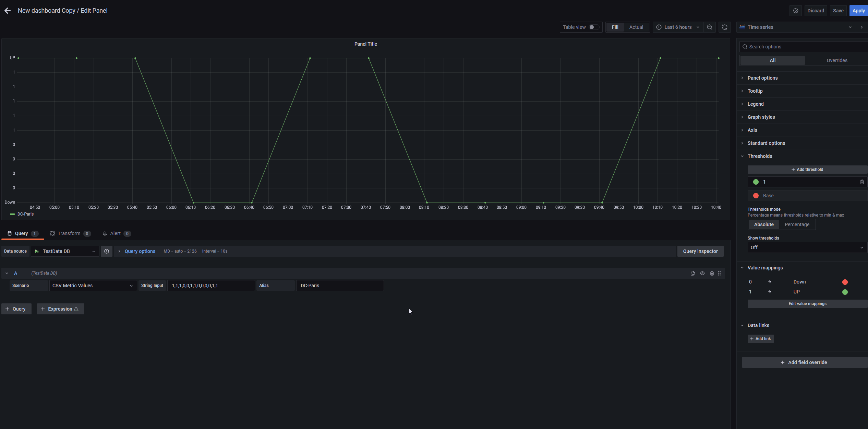Open the Query inspector
Image resolution: width=868 pixels, height=429 pixels.
[x=700, y=251]
